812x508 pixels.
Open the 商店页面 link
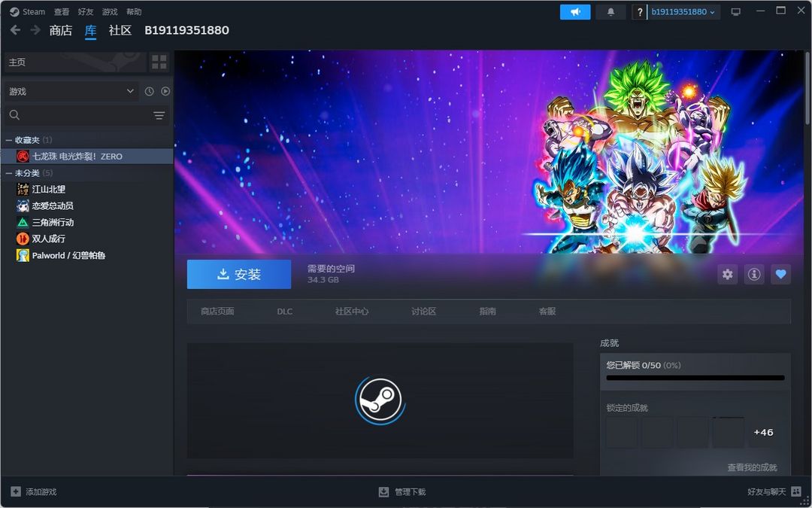[x=217, y=312]
